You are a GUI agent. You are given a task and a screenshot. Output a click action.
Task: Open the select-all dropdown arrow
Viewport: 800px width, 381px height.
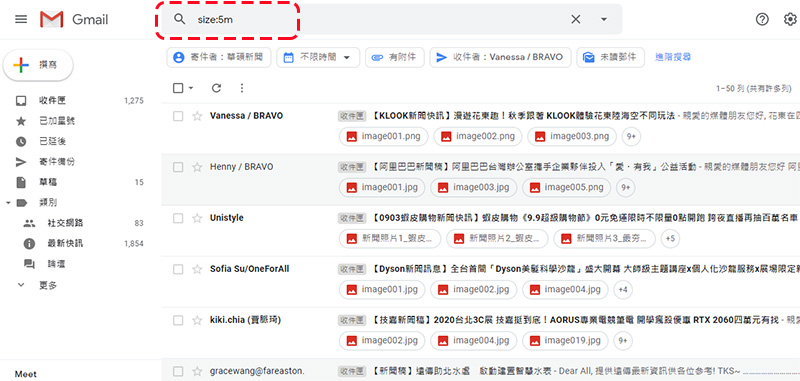pos(191,88)
